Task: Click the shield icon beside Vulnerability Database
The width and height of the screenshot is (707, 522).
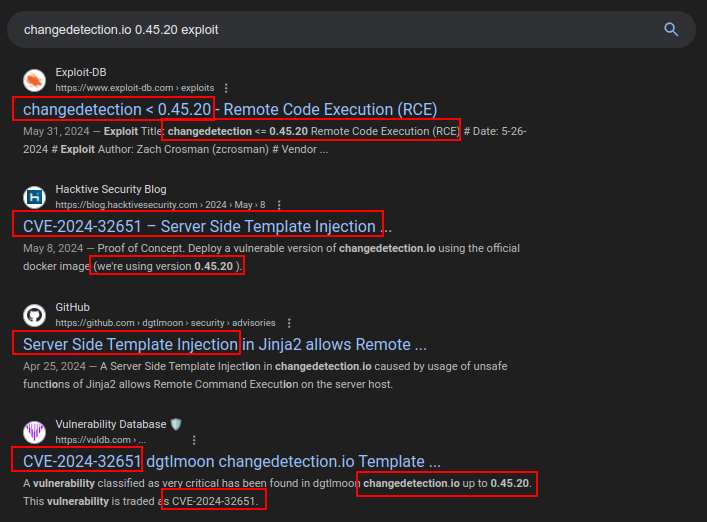Action: coord(177,424)
